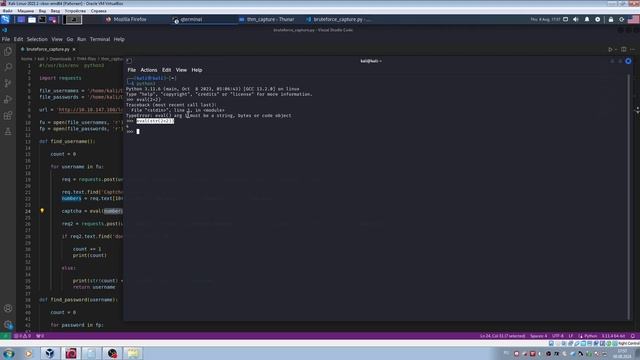
Task: Open the Extensions view
Action: [x=8, y=116]
